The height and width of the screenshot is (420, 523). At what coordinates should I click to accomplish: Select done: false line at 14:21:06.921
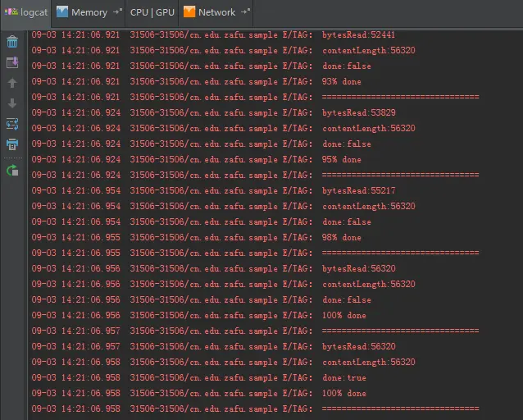[202, 66]
